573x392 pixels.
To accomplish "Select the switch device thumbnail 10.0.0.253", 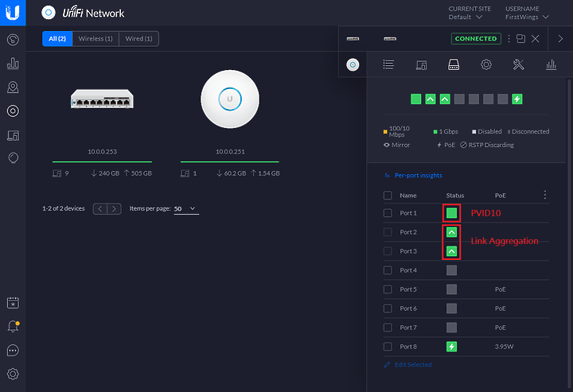I will pos(102,99).
